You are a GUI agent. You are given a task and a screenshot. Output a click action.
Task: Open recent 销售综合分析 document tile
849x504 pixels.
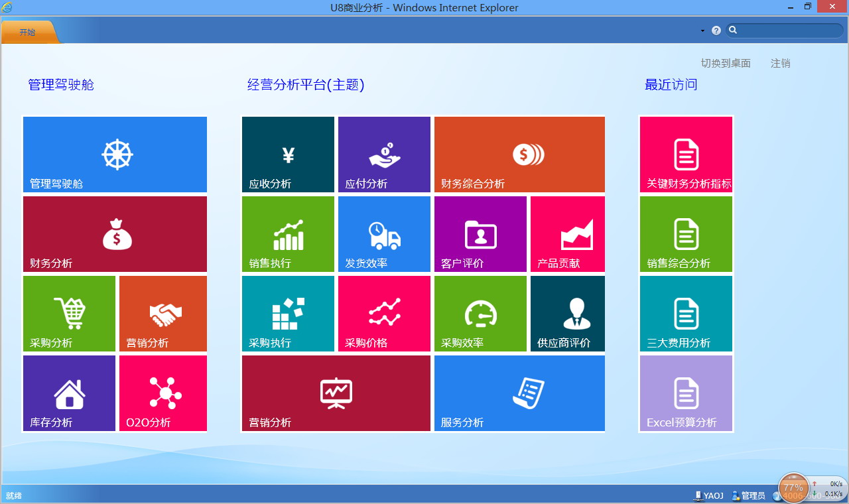click(x=686, y=234)
